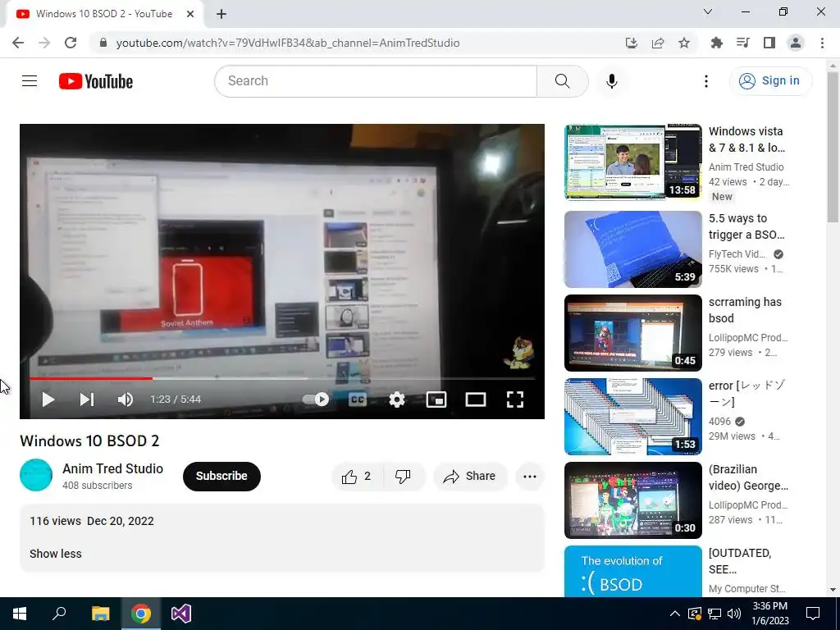840x630 pixels.
Task: Reload the current page
Action: (71, 43)
